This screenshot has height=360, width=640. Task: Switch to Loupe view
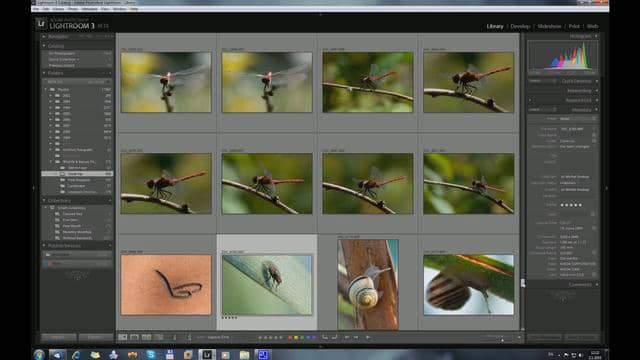click(134, 337)
